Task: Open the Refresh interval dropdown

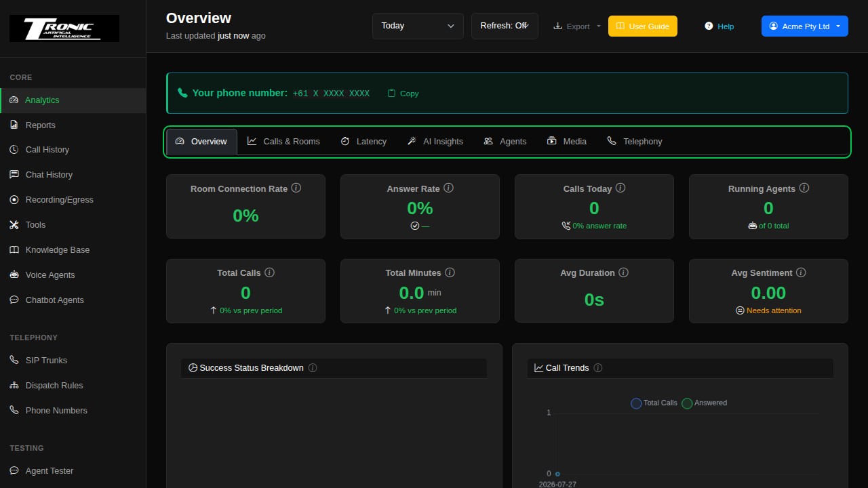Action: (505, 26)
